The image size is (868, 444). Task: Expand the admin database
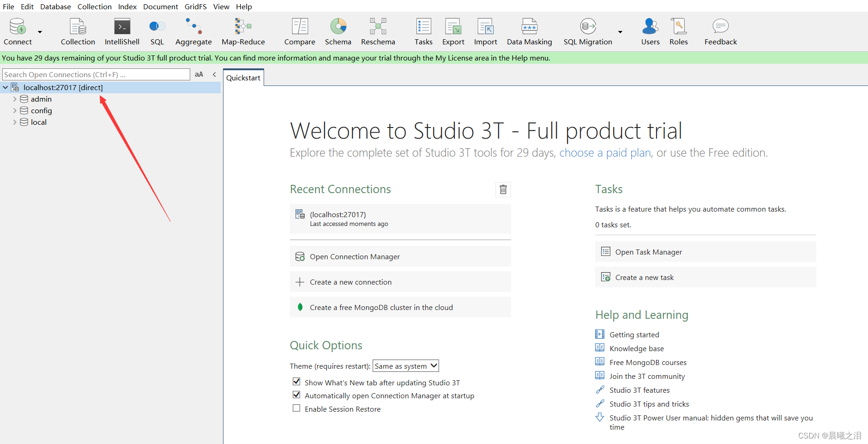[14, 98]
